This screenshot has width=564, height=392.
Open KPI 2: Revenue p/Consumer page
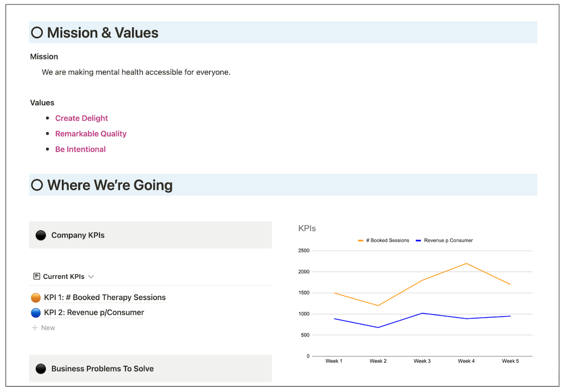pos(94,313)
